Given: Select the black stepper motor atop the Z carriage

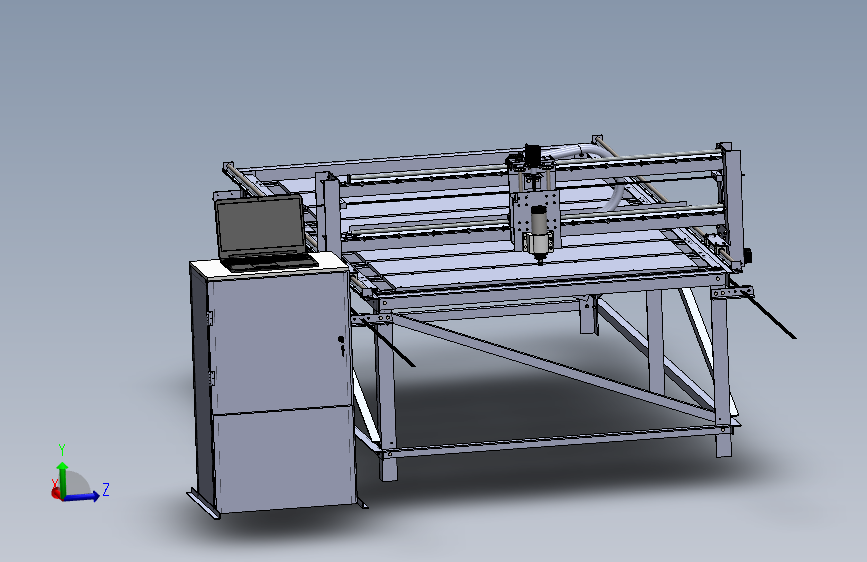Looking at the screenshot, I should click(x=531, y=154).
